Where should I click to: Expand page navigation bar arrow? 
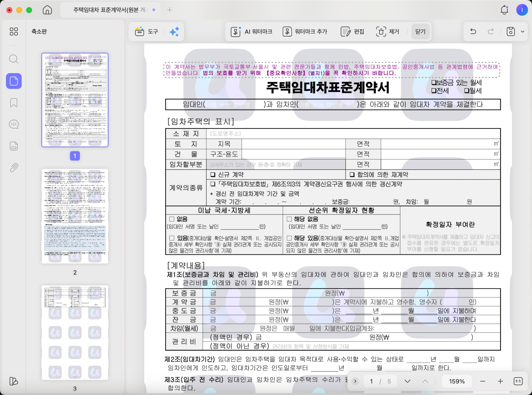[x=355, y=381]
